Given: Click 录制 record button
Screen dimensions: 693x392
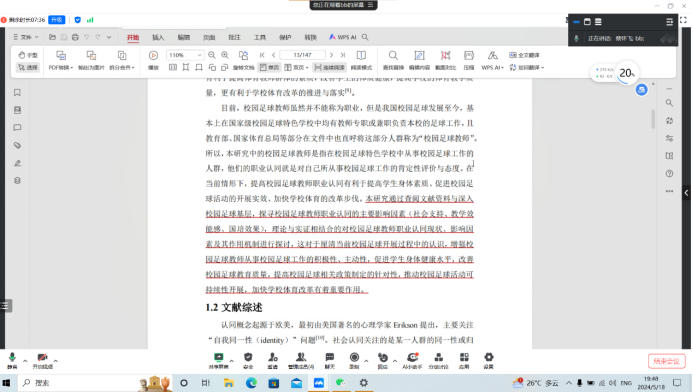Looking at the screenshot, I should pyautogui.click(x=354, y=361).
